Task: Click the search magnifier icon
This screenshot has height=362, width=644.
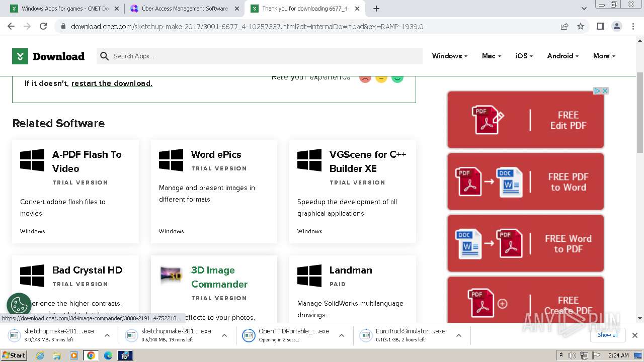Action: coord(104,56)
